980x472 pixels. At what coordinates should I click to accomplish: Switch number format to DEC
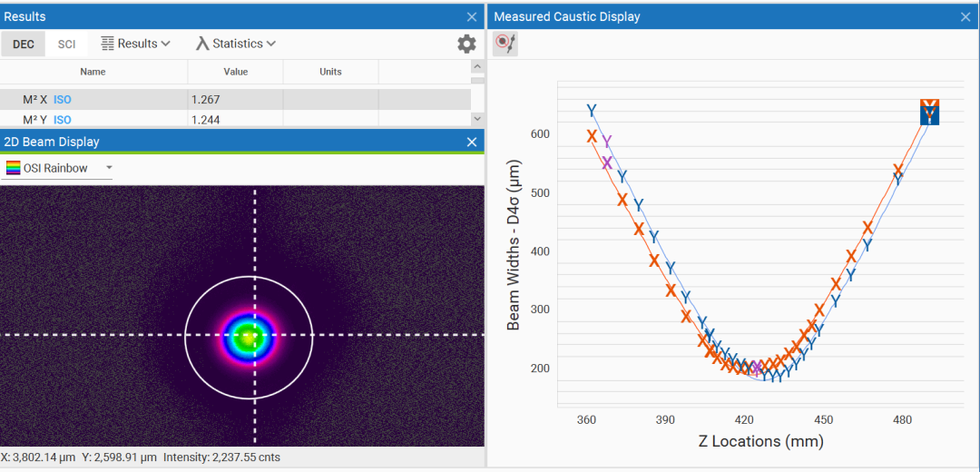click(x=23, y=44)
